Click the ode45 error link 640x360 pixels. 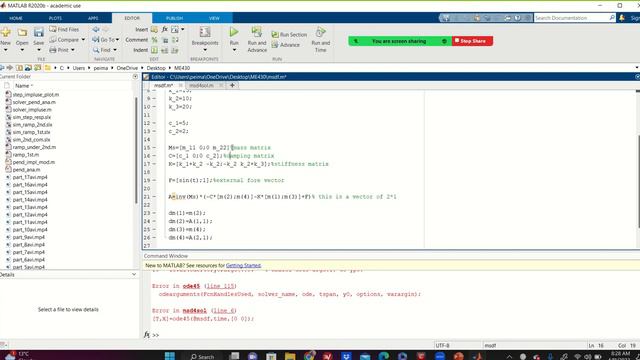191,286
